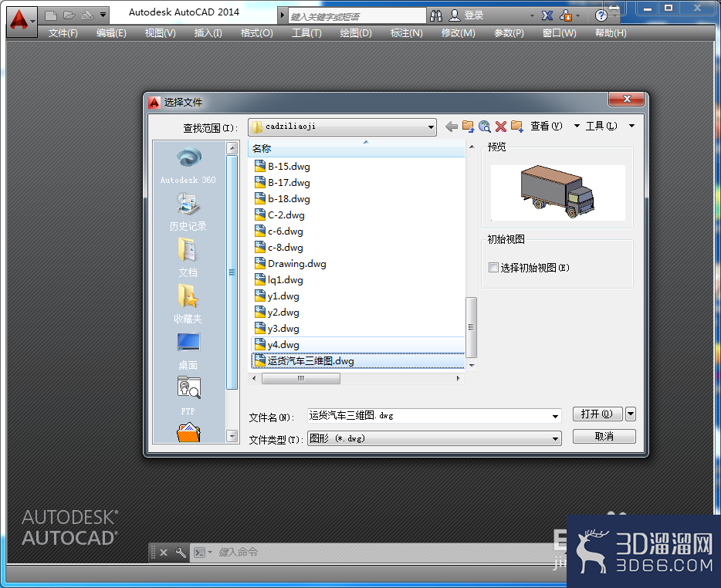Expand the quick access toolbar customize arrow

(x=103, y=15)
